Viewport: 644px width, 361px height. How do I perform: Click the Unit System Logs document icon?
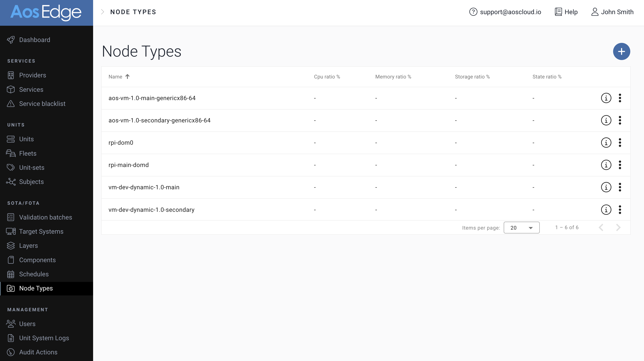tap(11, 338)
